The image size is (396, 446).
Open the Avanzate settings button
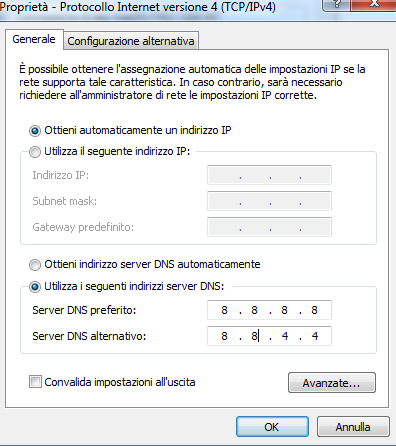tap(332, 383)
